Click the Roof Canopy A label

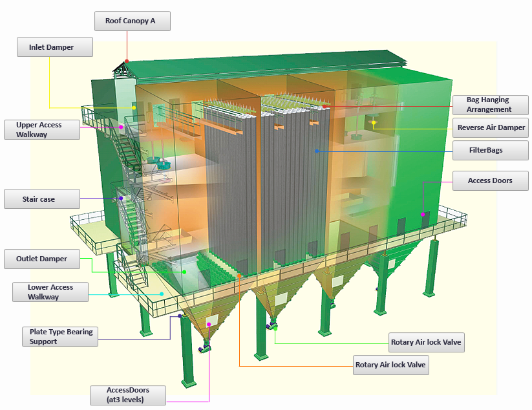(133, 21)
